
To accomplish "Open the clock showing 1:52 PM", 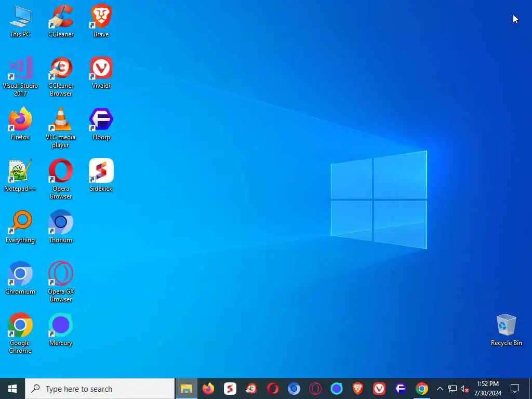I will coord(487,389).
